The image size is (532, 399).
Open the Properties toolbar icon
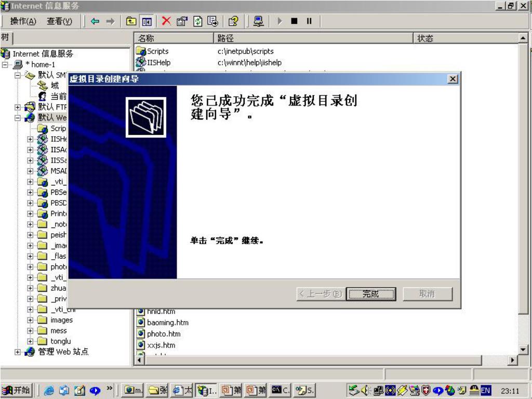click(182, 21)
